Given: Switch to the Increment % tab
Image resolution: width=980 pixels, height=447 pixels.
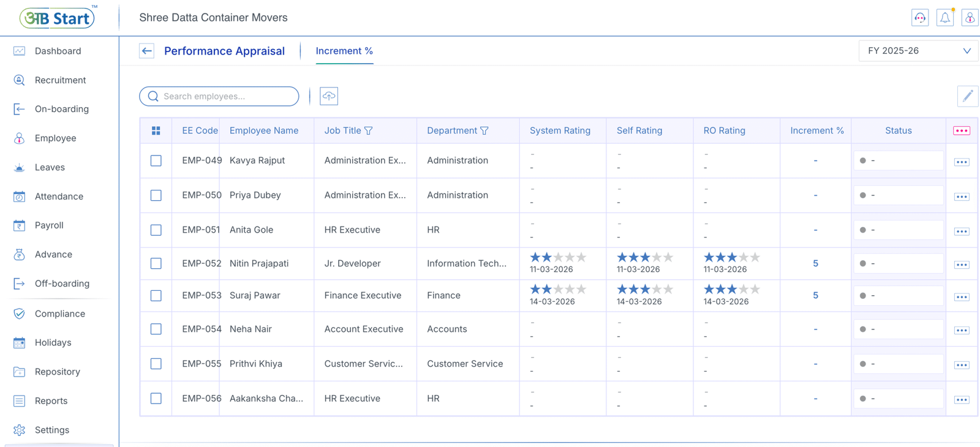Looking at the screenshot, I should click(344, 51).
